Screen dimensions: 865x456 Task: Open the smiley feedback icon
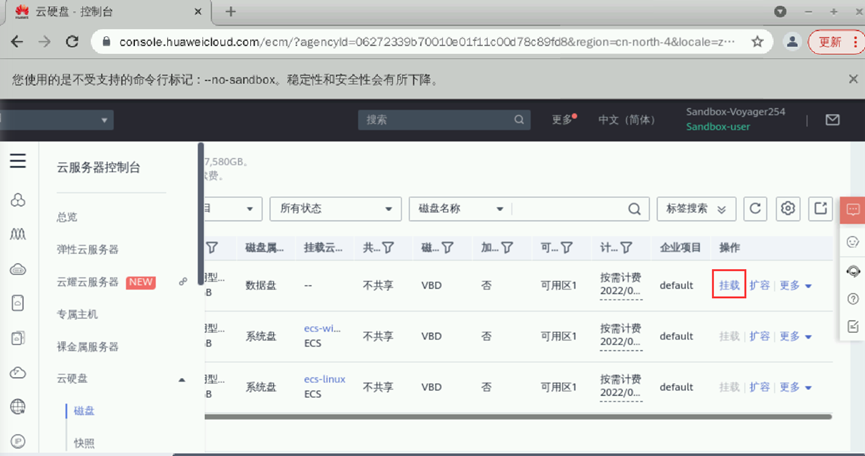(x=853, y=242)
